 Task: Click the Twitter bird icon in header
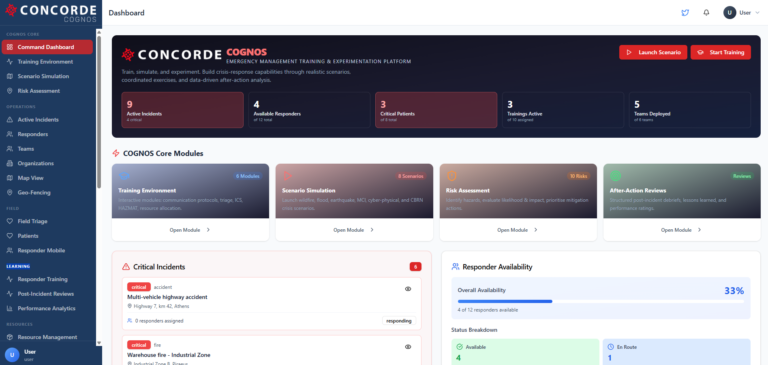coord(685,13)
